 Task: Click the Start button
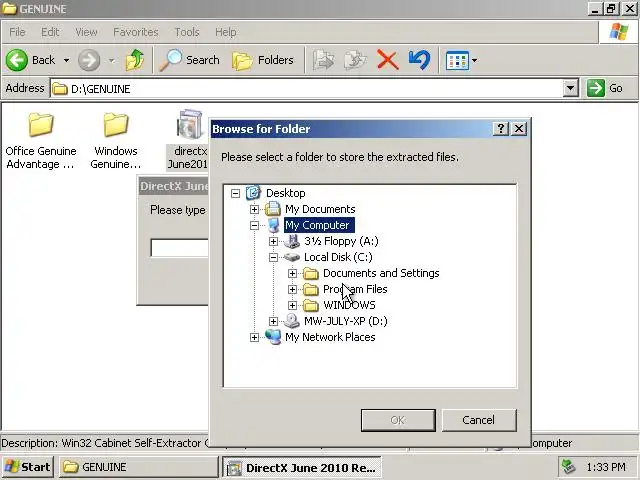point(27,467)
